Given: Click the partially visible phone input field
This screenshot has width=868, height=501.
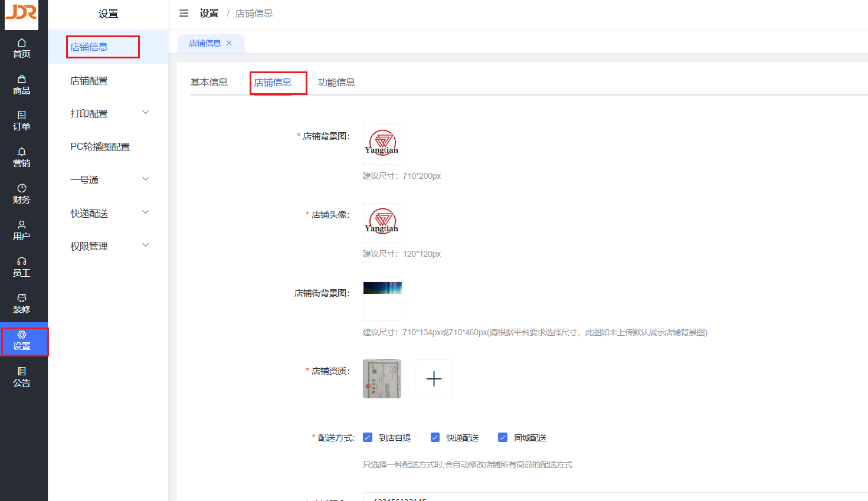Looking at the screenshot, I should click(615, 496).
